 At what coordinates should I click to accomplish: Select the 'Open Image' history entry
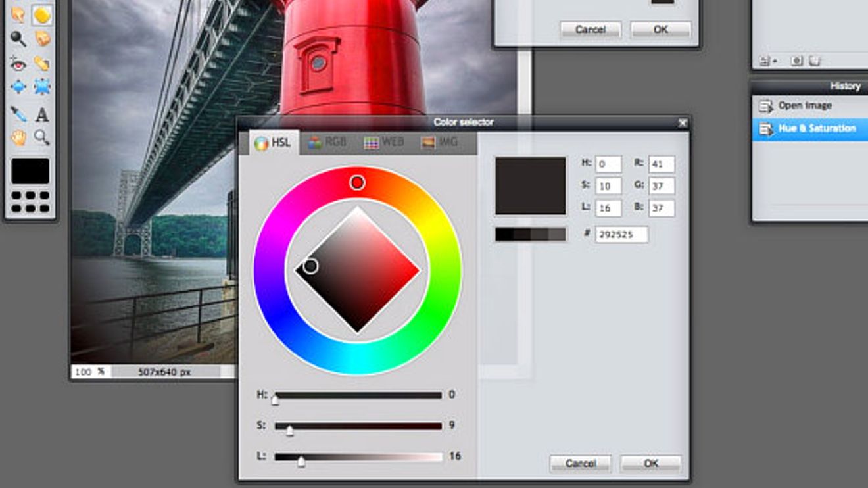pos(810,106)
